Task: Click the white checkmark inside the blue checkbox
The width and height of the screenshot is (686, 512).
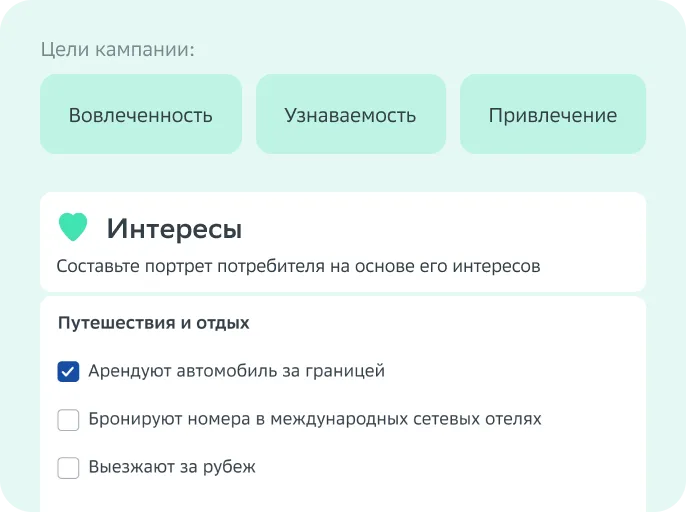Action: pos(68,372)
